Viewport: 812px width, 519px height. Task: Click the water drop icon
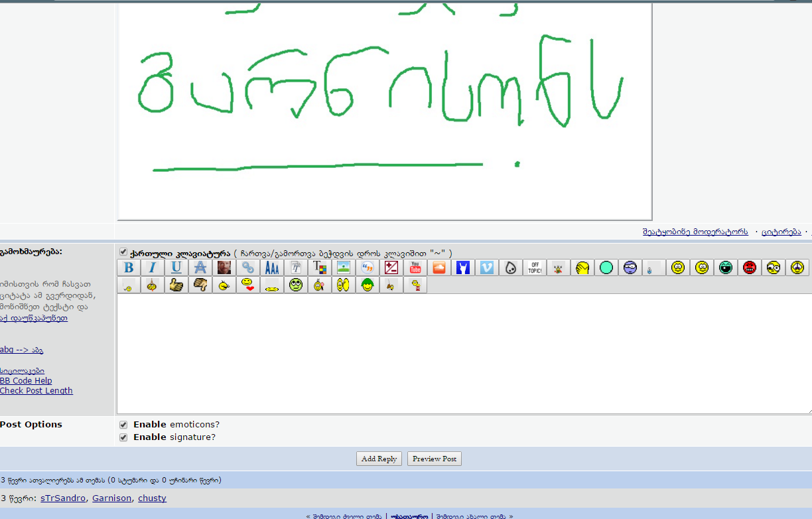pos(511,267)
